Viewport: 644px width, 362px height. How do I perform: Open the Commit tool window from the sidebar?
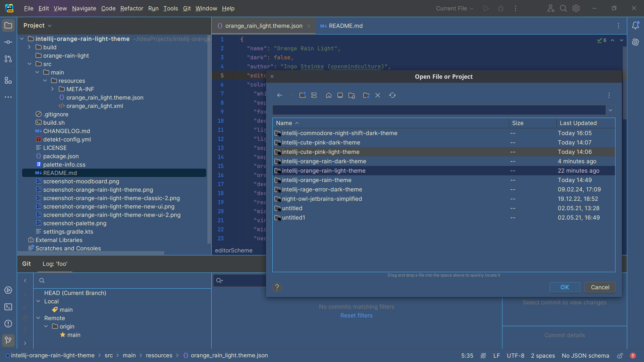8,42
